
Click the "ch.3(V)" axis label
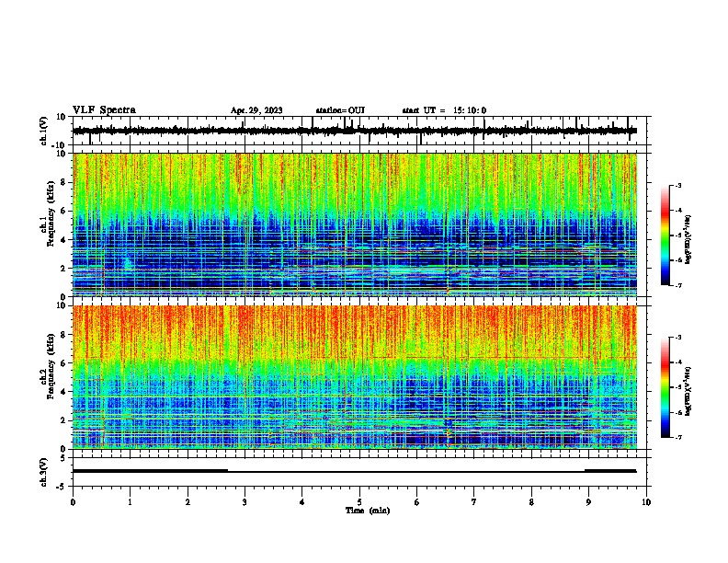[44, 472]
